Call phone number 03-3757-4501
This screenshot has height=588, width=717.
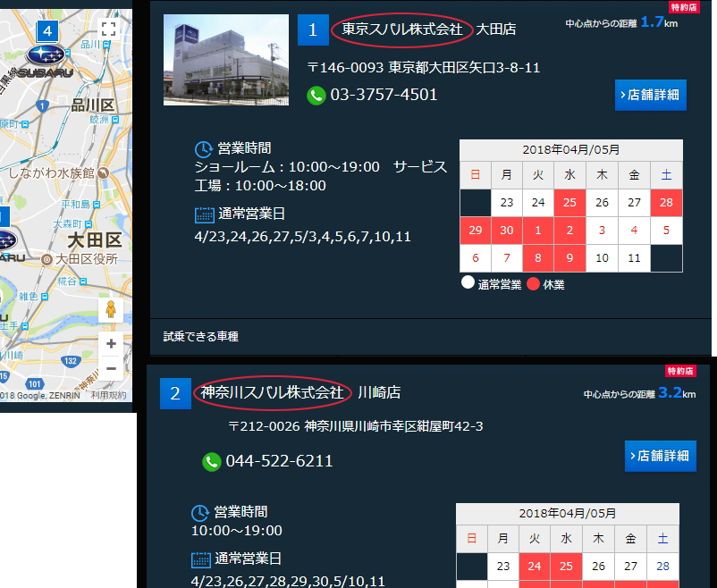click(x=384, y=95)
